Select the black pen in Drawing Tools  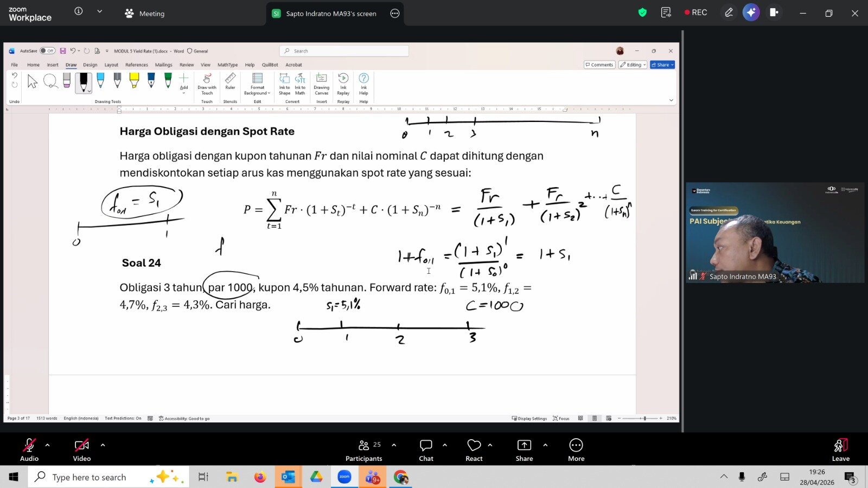[x=84, y=82]
